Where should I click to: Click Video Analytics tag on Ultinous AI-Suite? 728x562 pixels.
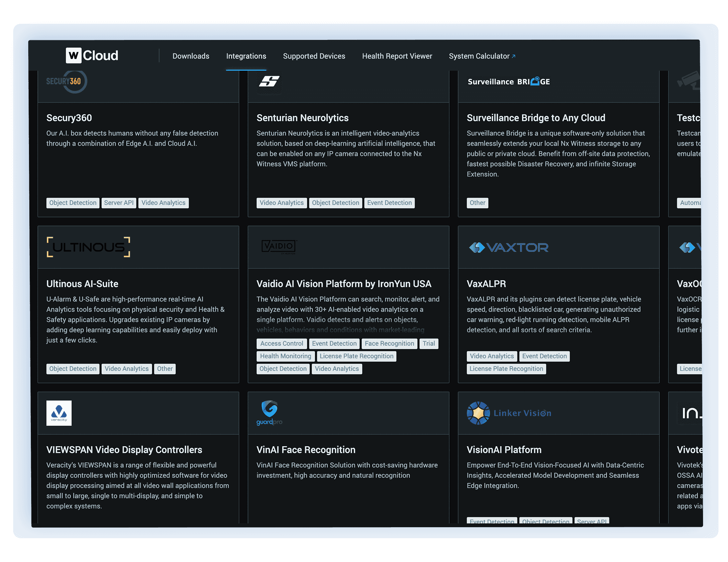pos(126,369)
